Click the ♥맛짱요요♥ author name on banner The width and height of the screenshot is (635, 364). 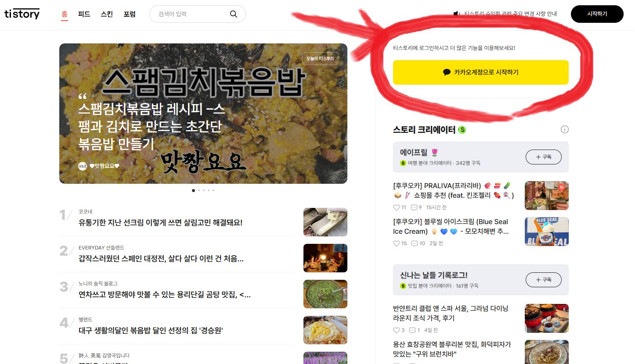(x=105, y=166)
